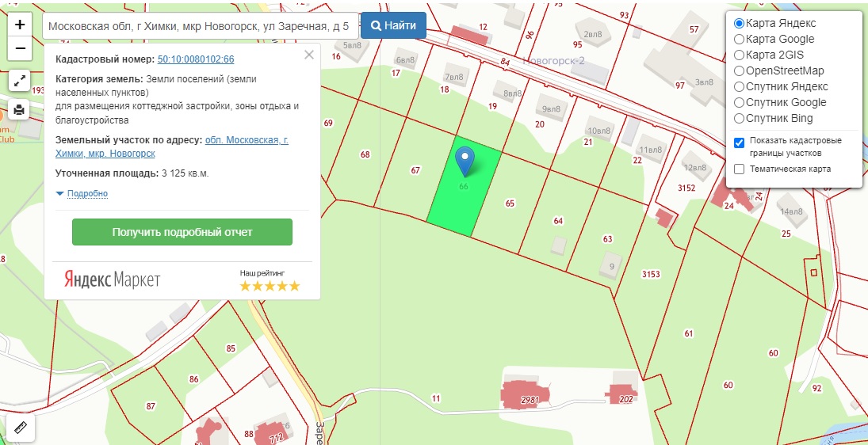Open the ruler measurement tool
The height and width of the screenshot is (445, 868).
[x=20, y=428]
